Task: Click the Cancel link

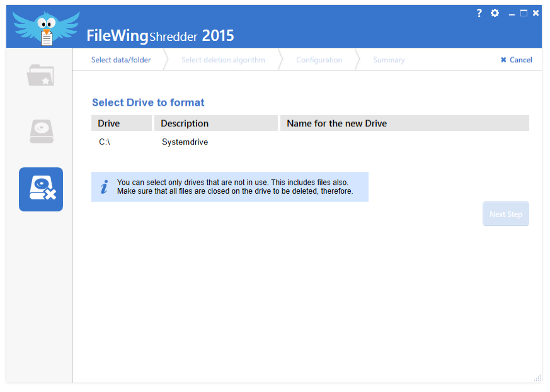Action: [x=520, y=60]
